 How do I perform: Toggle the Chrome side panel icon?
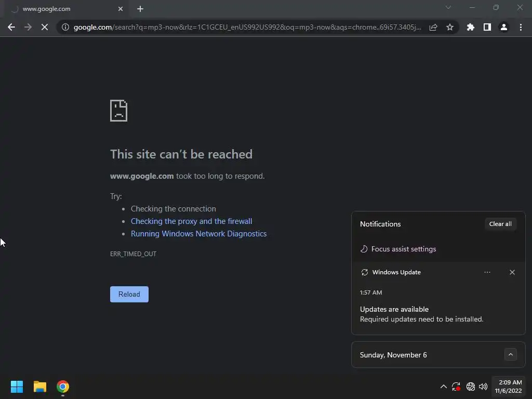487,27
